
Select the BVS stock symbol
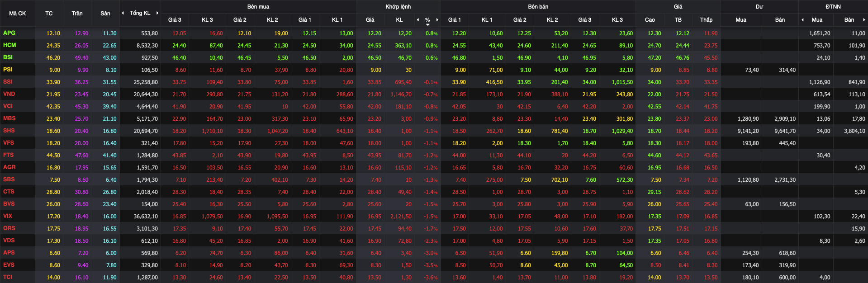9,204
